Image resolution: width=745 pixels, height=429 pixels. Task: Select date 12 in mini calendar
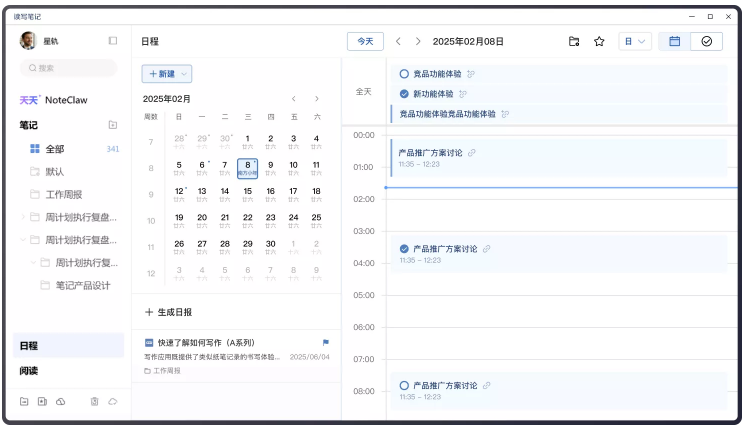tap(179, 194)
